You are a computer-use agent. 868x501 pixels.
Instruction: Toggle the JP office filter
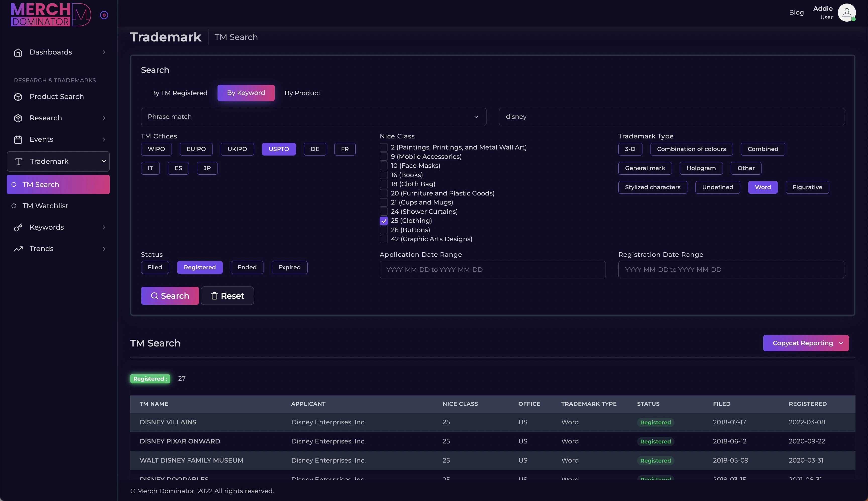(x=207, y=168)
